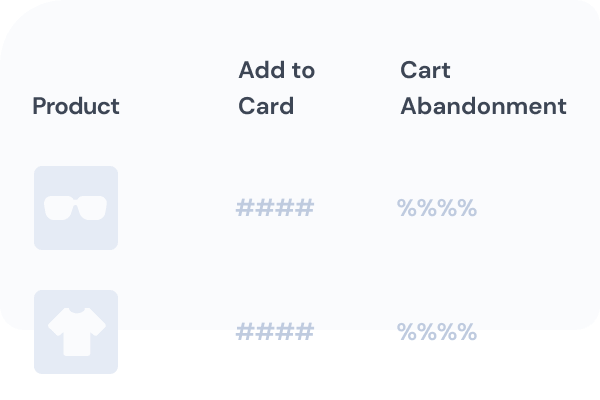
Task: Click the word Cart above Abandonment
Action: click(x=425, y=70)
